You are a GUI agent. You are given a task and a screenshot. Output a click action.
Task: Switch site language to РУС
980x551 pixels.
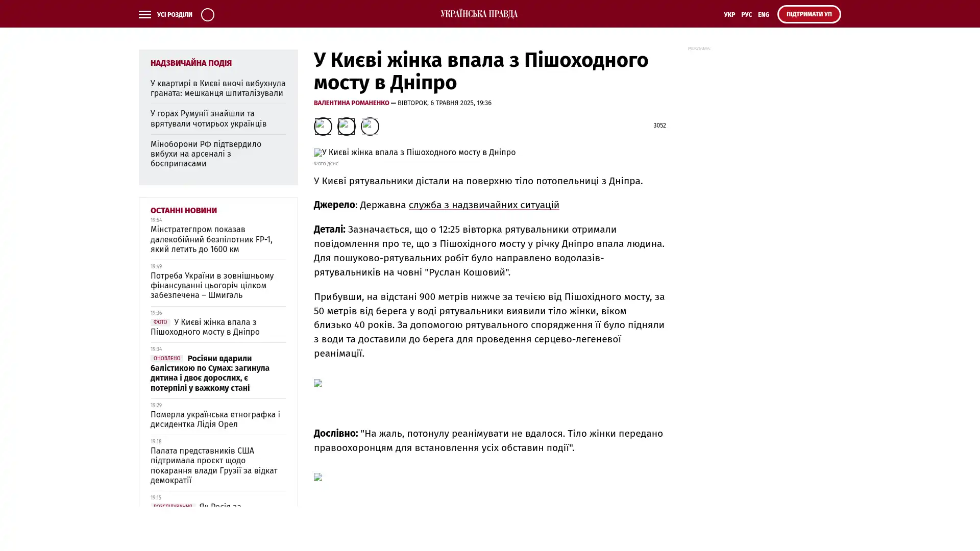click(x=746, y=15)
